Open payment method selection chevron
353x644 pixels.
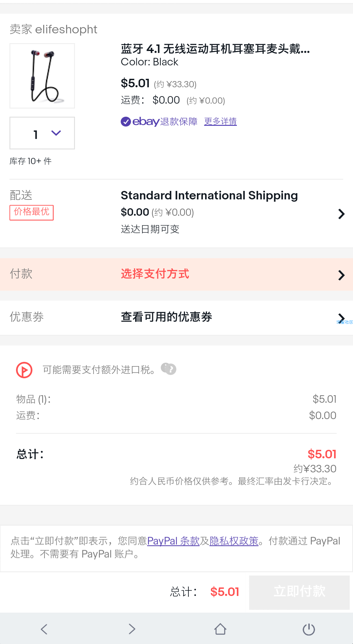[x=341, y=275]
